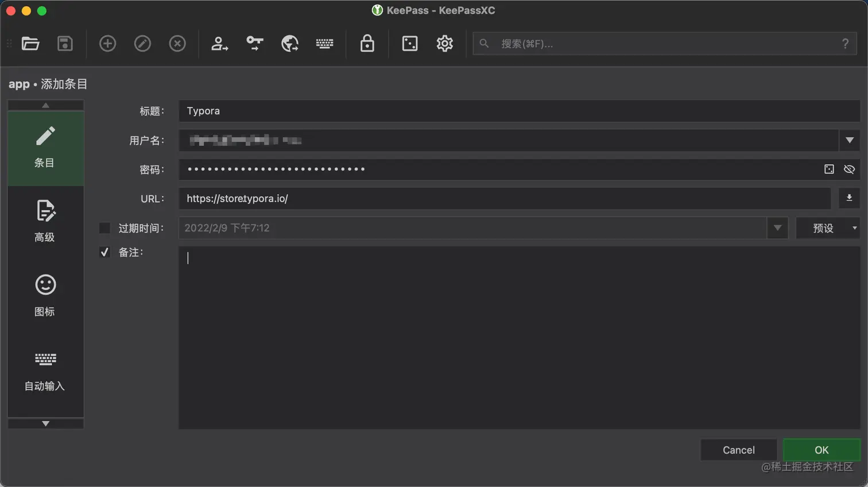Click the Cancel button
Viewport: 868px width, 487px height.
coord(739,450)
